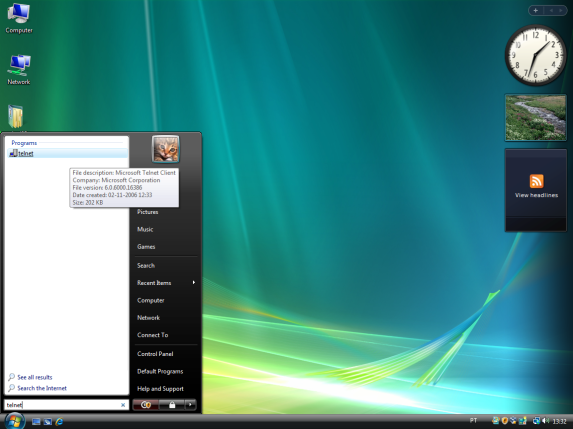Open the Computer desktop icon
573x429 pixels.
tap(19, 18)
